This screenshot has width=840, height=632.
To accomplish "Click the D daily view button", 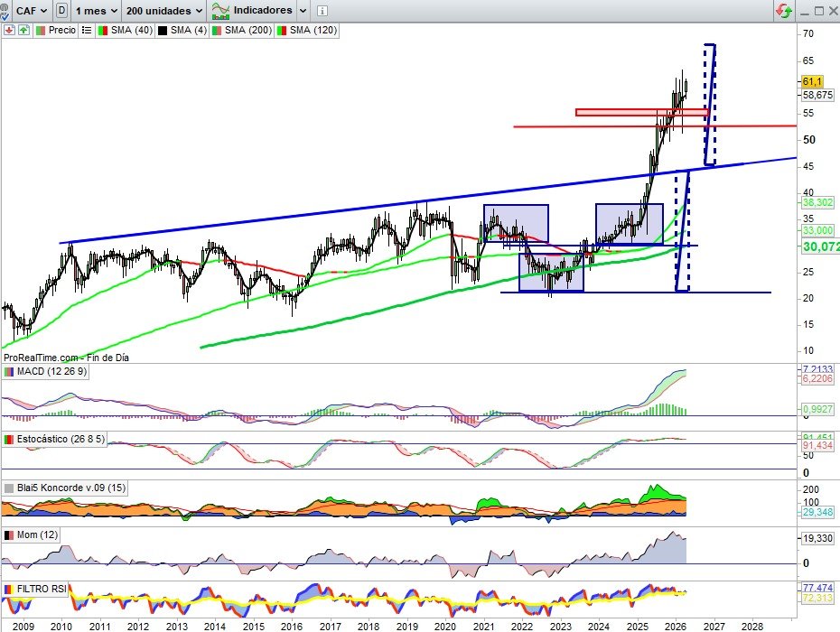I will click(61, 10).
